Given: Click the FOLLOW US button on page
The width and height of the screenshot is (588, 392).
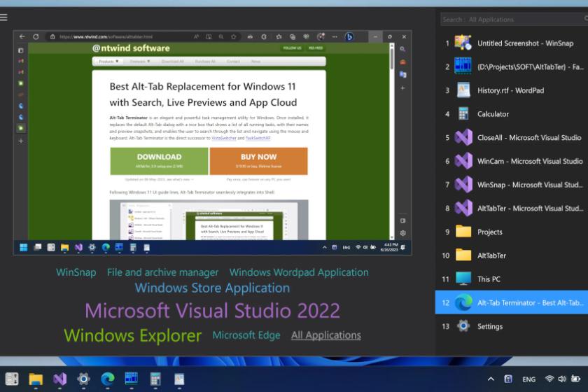Looking at the screenshot, I should coord(292,48).
